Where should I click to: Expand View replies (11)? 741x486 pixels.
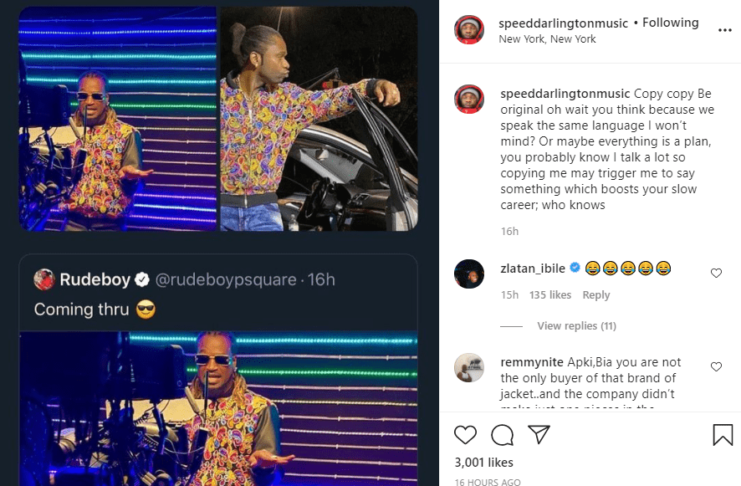click(576, 326)
